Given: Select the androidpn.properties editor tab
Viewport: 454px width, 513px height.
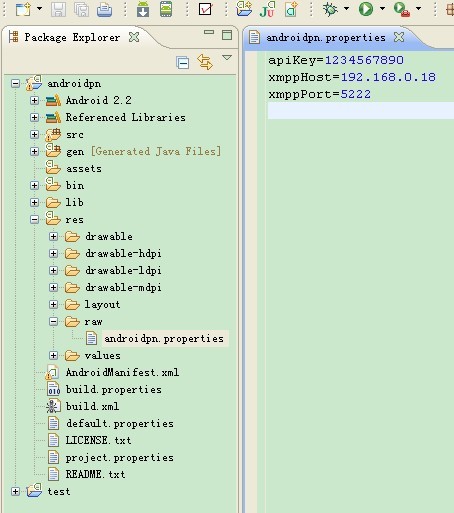Looking at the screenshot, I should (x=326, y=37).
